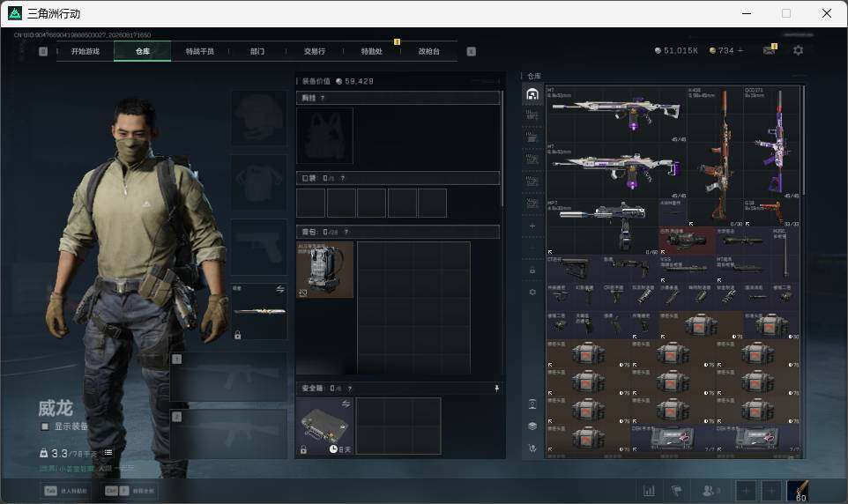Select the top M7 rifle in warehouse
Image resolution: width=848 pixels, height=504 pixels.
tap(616, 114)
